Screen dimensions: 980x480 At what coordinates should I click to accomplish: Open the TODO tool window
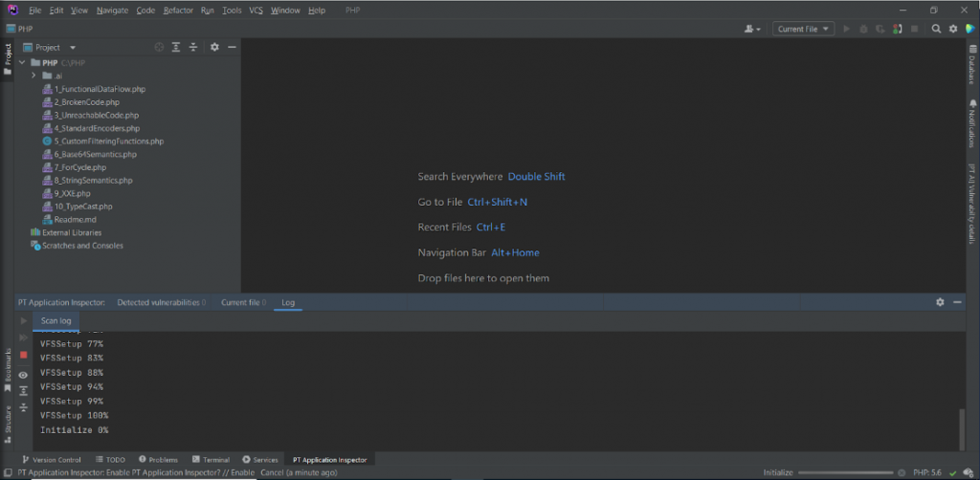[x=111, y=459]
